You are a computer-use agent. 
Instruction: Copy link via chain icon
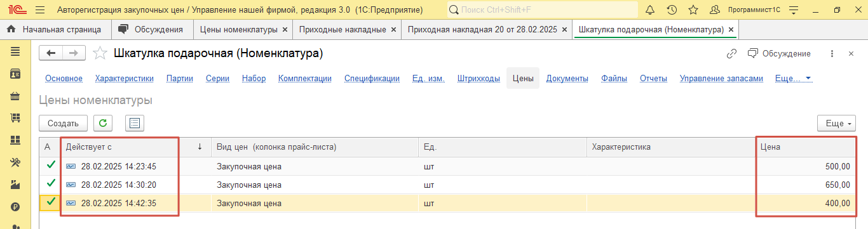[x=731, y=54]
